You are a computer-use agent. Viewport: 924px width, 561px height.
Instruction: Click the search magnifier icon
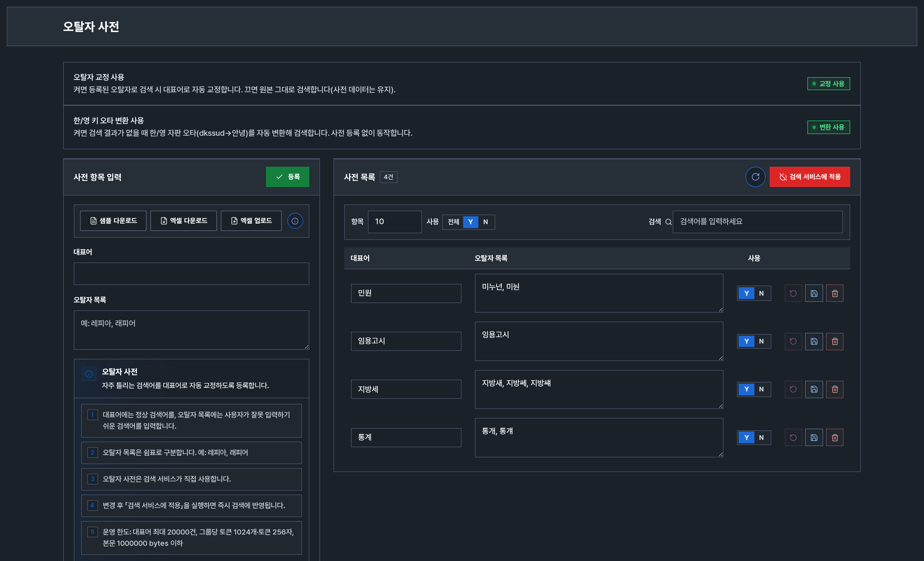668,222
